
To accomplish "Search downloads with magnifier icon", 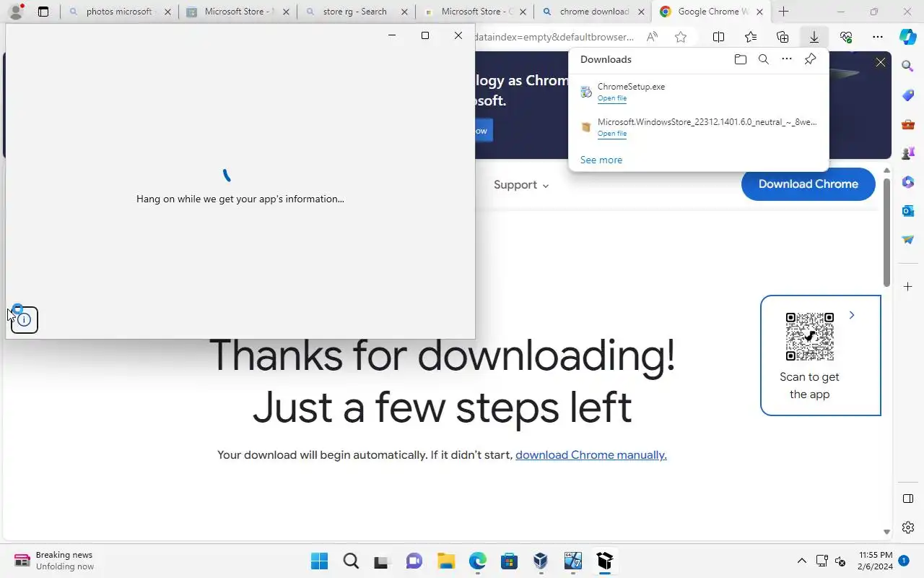I will point(763,59).
